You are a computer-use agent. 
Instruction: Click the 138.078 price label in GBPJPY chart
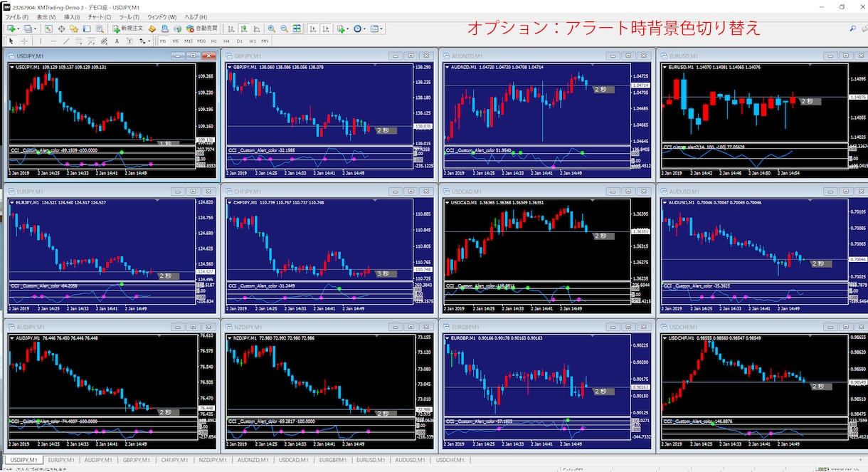[423, 127]
